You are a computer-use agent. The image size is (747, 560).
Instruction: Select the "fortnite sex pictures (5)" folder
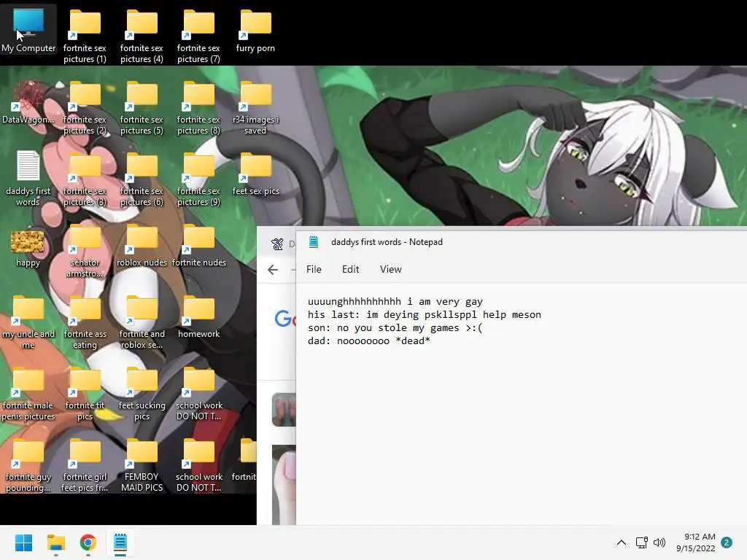pos(142,108)
